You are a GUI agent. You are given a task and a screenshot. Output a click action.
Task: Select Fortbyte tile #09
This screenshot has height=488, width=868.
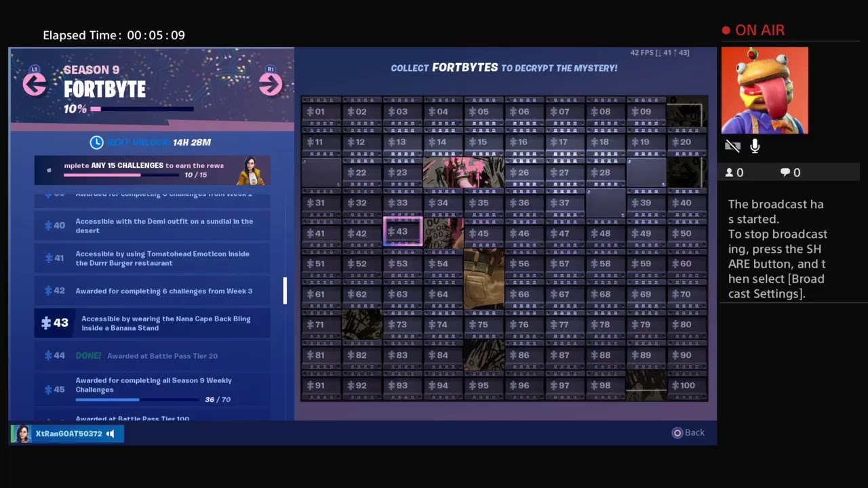647,112
